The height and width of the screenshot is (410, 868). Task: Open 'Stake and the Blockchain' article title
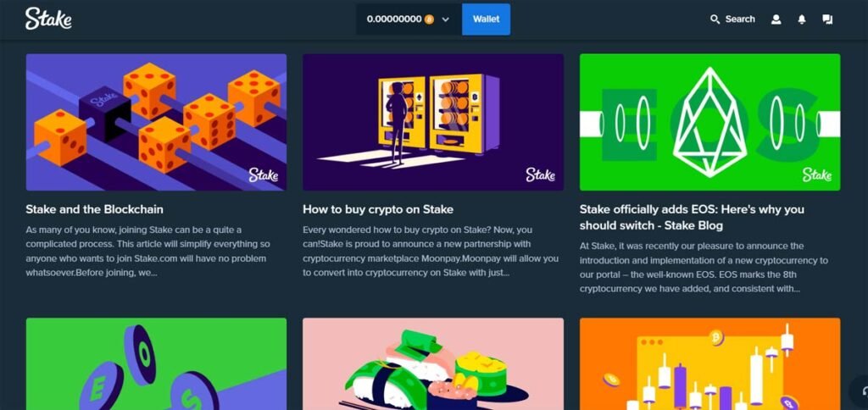(95, 209)
